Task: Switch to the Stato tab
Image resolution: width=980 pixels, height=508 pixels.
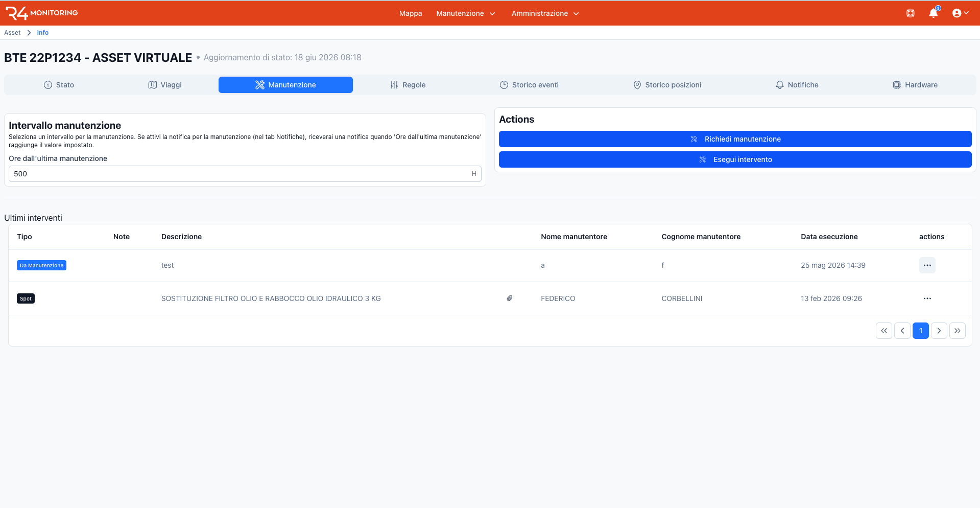Action: [59, 85]
